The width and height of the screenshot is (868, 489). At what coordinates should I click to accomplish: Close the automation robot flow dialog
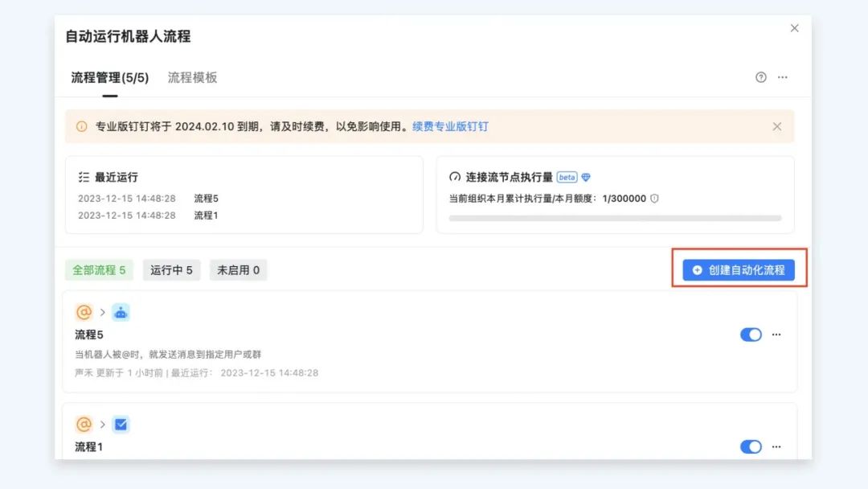[x=794, y=28]
